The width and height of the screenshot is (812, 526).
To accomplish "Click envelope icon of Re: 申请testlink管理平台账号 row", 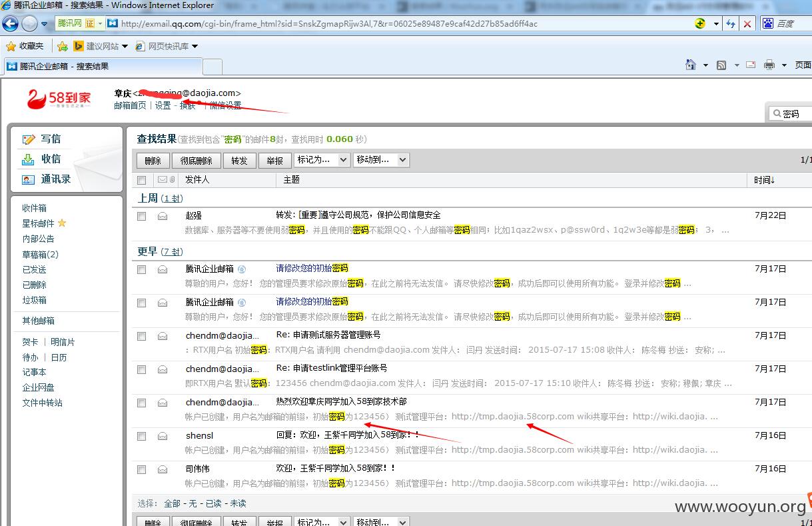I will [162, 369].
